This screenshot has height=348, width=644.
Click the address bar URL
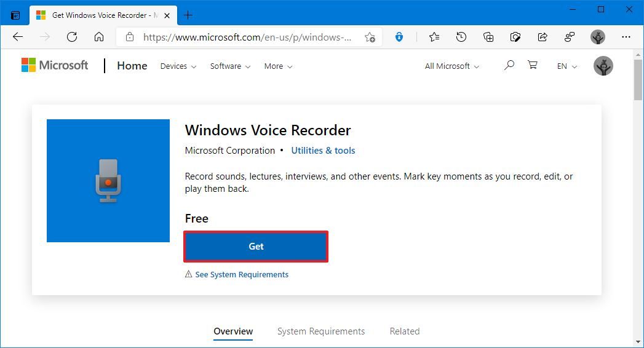tap(247, 38)
